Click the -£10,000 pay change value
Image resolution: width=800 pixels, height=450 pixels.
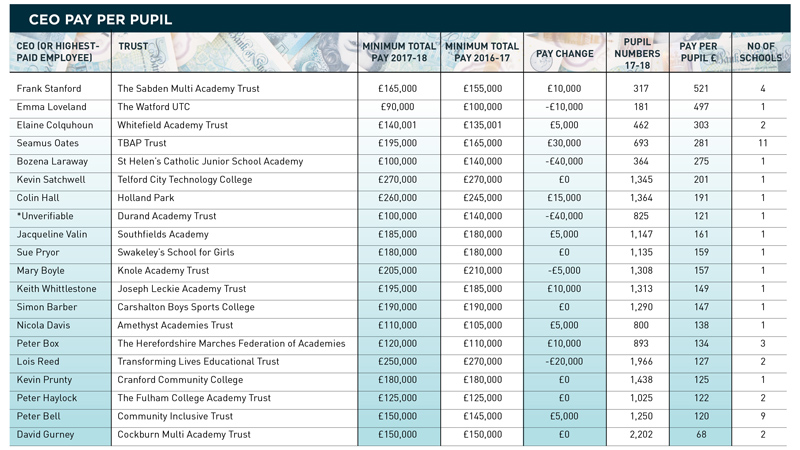[x=564, y=107]
